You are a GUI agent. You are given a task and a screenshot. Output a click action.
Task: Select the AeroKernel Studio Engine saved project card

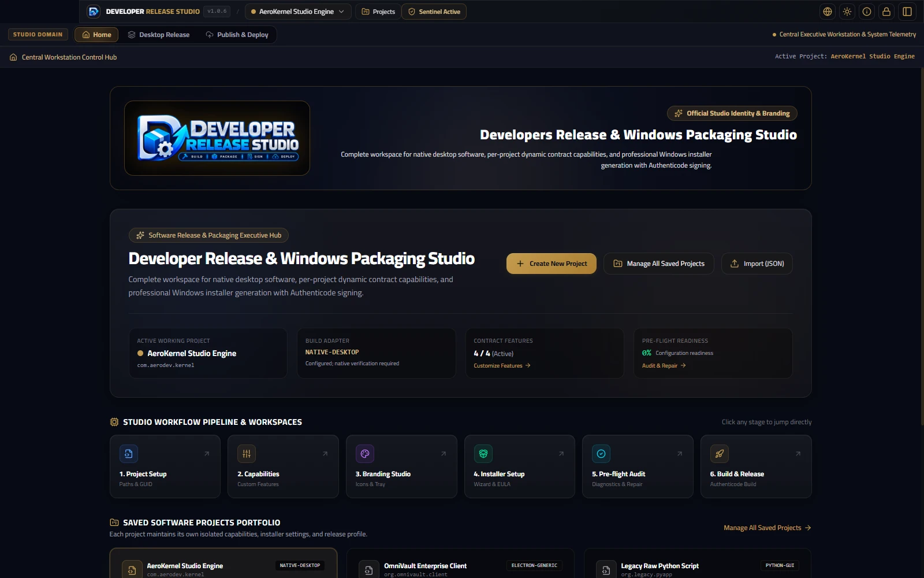coord(223,564)
